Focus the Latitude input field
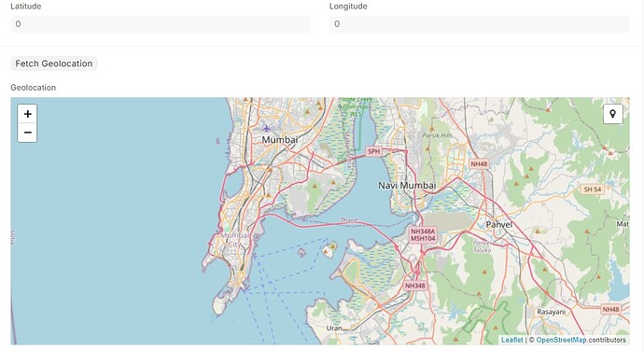This screenshot has height=352, width=644. coord(161,24)
